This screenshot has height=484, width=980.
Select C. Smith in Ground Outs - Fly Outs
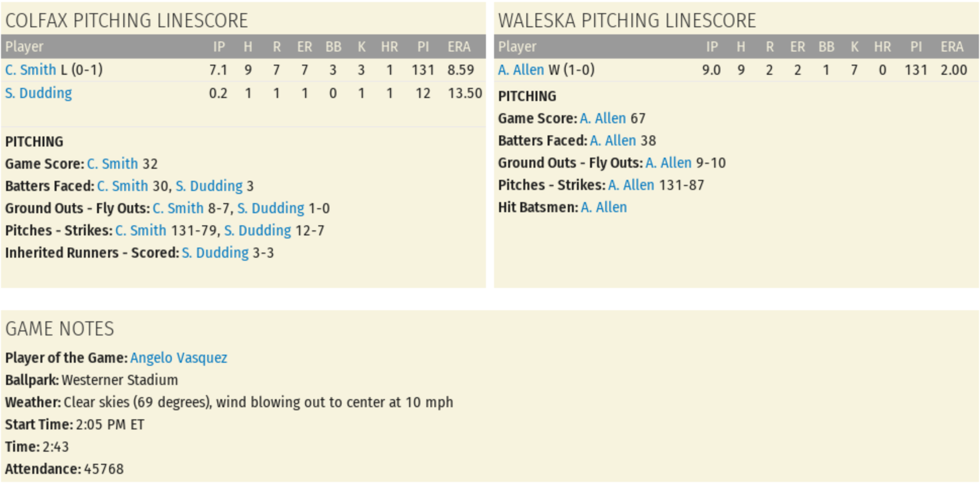[x=178, y=208]
